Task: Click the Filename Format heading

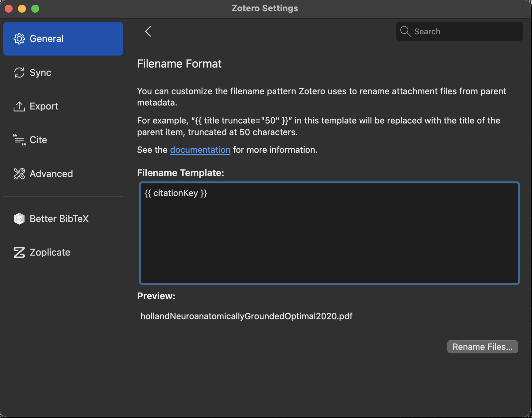Action: click(179, 64)
